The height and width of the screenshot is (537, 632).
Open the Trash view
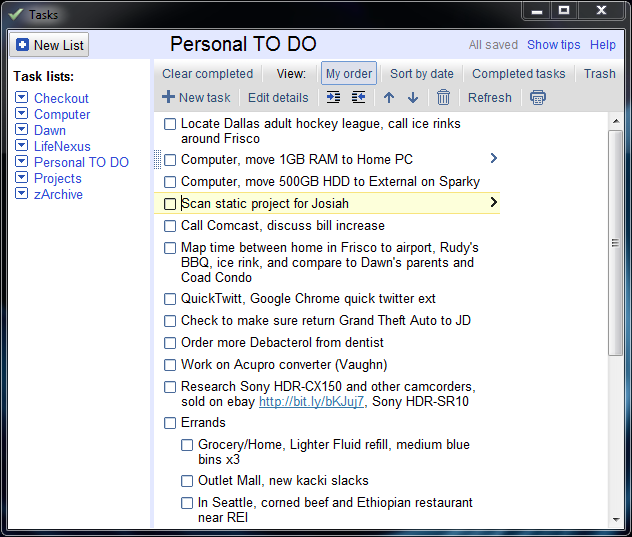(x=600, y=73)
